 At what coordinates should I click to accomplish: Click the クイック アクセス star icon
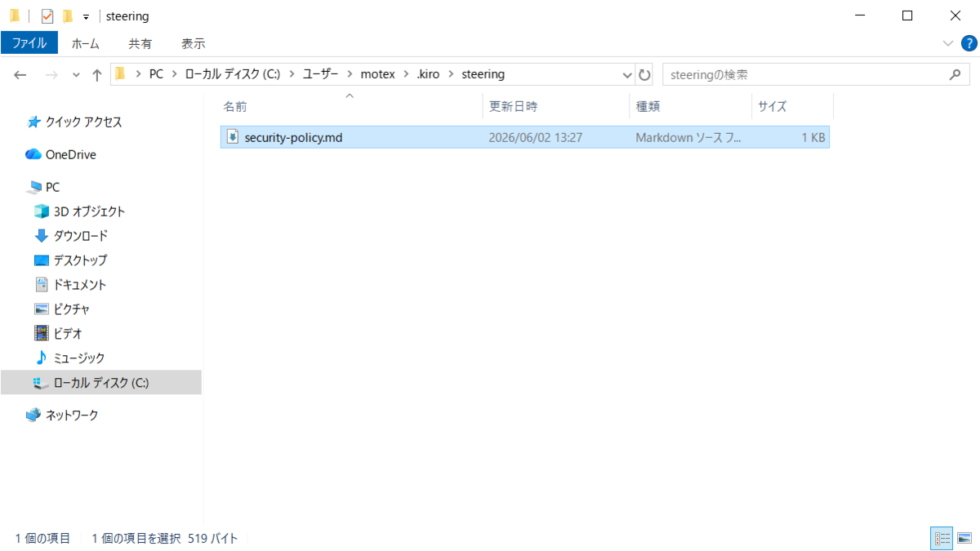click(x=33, y=122)
